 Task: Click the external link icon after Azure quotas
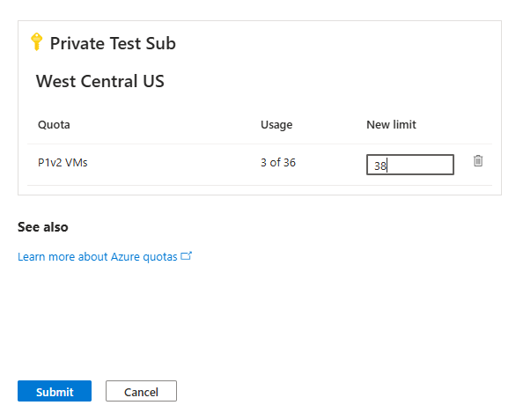click(186, 256)
